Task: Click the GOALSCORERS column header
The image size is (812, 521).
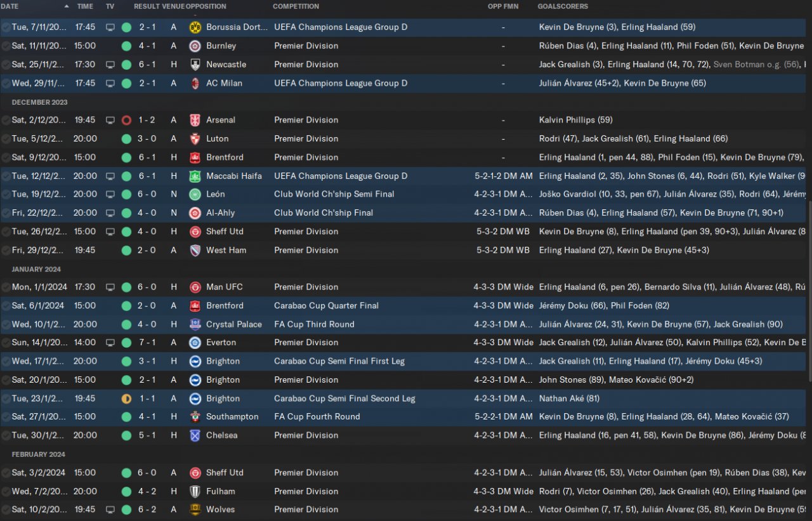Action: 563,6
